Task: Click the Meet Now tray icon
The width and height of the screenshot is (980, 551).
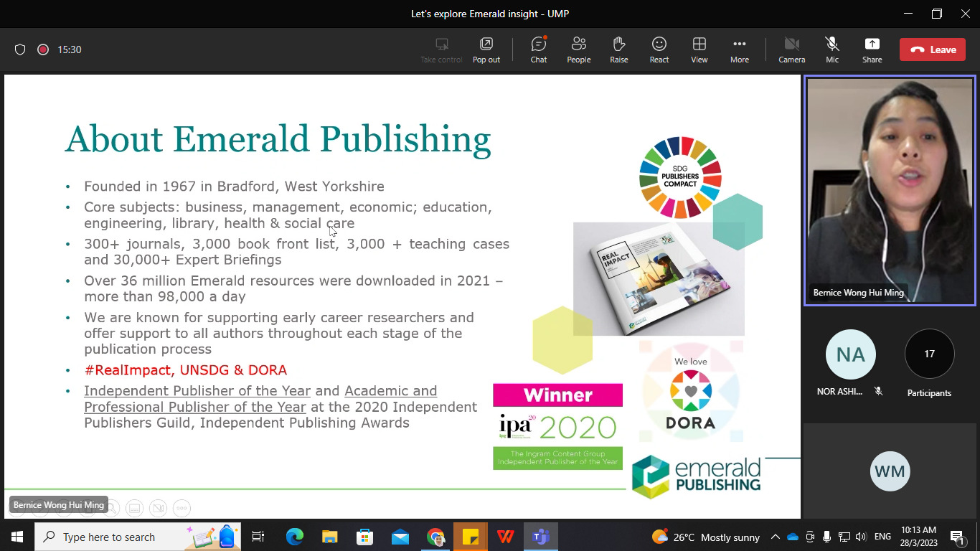Action: (x=810, y=537)
